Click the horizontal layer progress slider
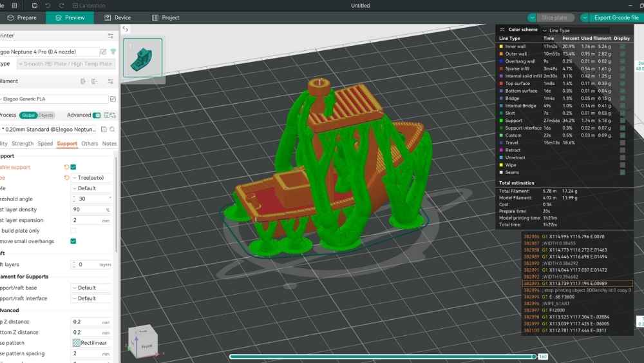 (381, 356)
